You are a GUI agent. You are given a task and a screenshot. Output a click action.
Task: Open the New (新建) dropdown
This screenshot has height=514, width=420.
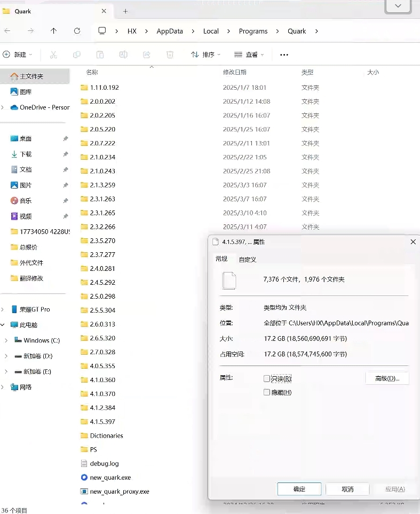click(x=18, y=54)
